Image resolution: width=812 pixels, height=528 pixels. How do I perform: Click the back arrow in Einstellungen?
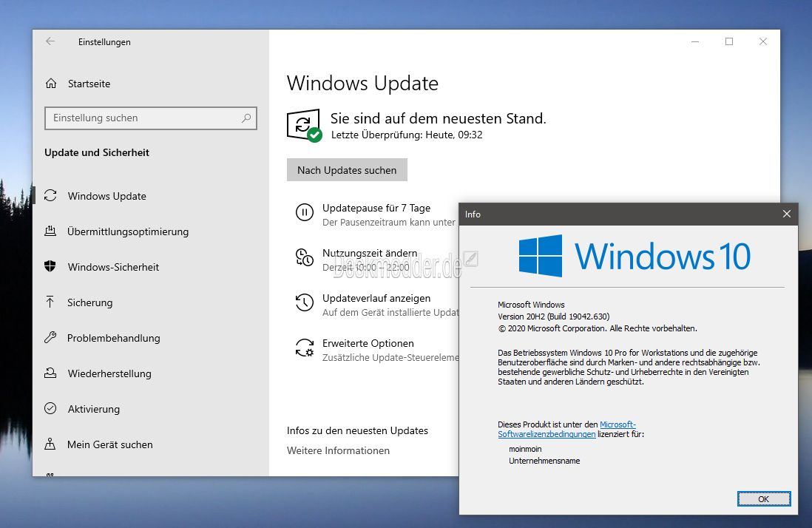50,42
